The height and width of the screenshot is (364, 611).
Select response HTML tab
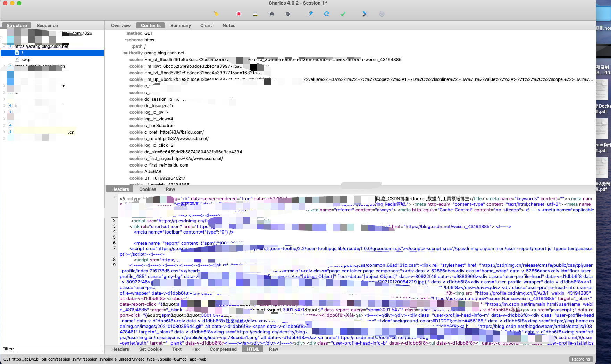coord(253,349)
